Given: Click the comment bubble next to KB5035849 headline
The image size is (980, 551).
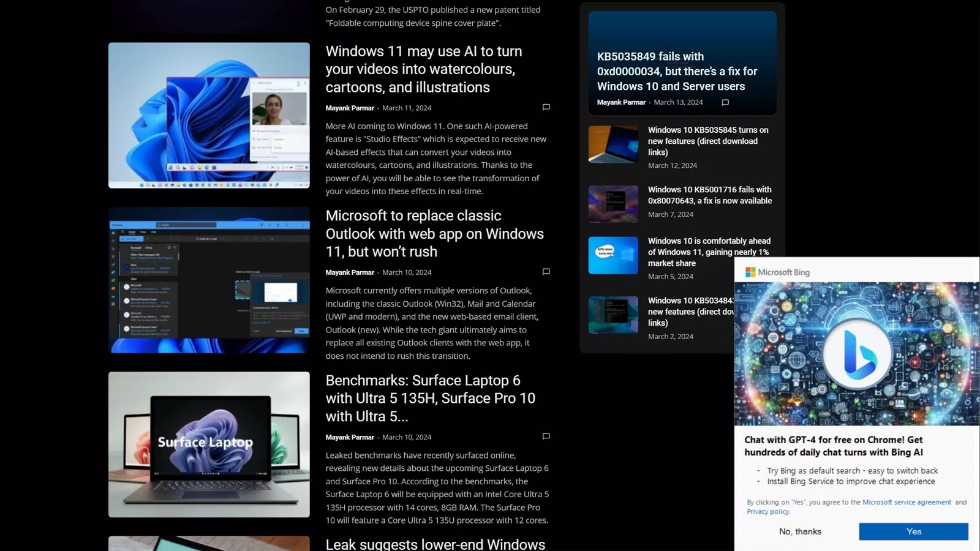Looking at the screenshot, I should tap(725, 102).
